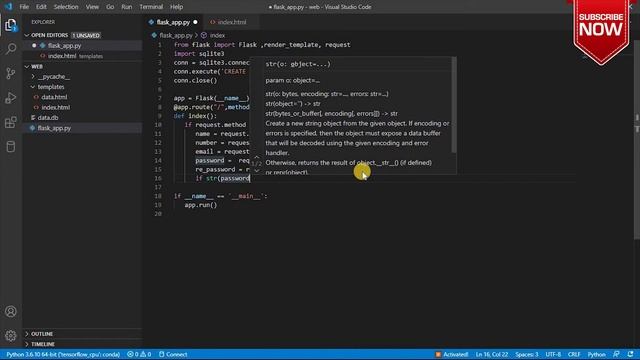Click the EXPLORER panel title
Viewport: 640px width, 360px height.
point(43,22)
